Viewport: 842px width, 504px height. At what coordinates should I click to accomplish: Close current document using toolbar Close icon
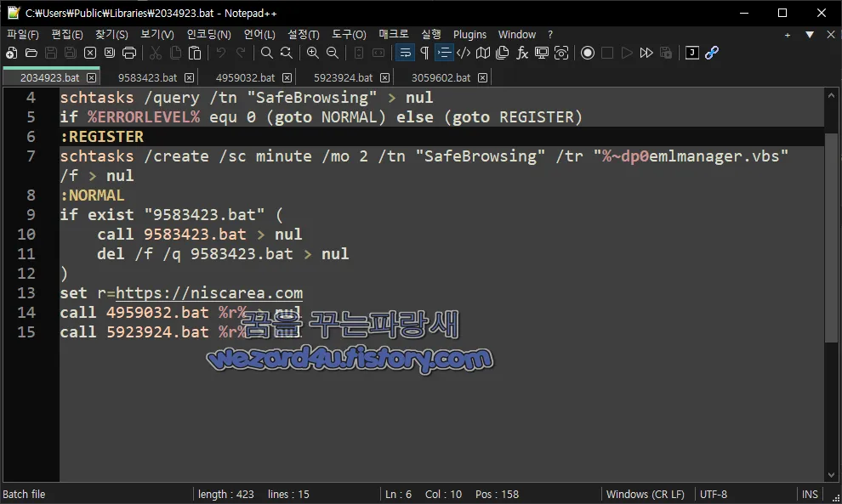click(90, 53)
